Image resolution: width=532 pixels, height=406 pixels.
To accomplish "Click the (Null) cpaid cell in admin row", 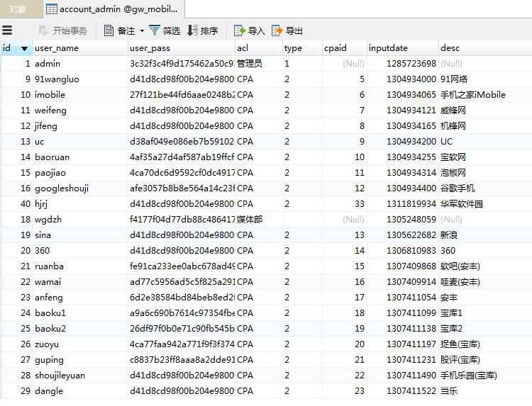I will click(345, 63).
